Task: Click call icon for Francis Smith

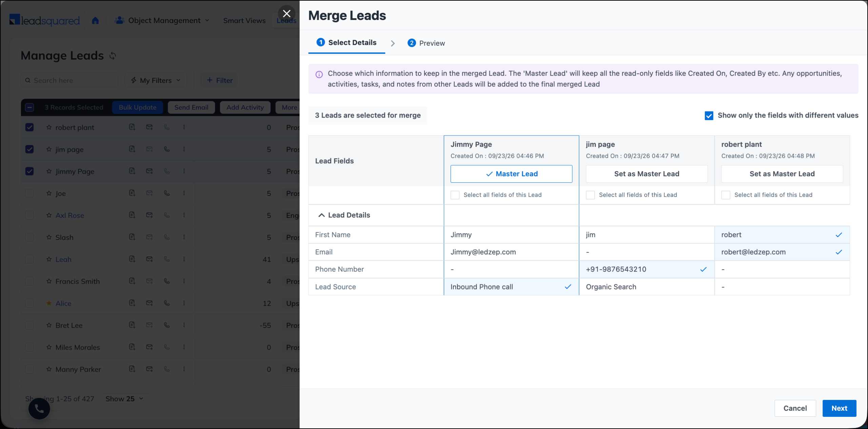Action: (167, 281)
